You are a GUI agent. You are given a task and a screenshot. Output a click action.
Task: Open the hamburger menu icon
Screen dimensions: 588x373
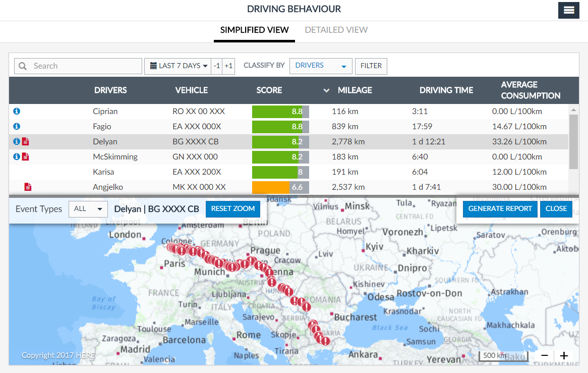[x=568, y=10]
